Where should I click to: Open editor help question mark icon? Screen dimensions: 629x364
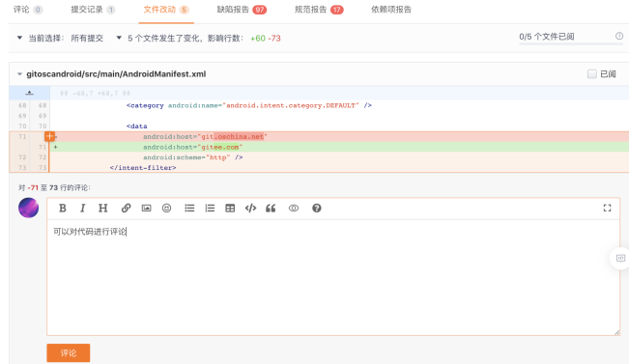pos(317,208)
